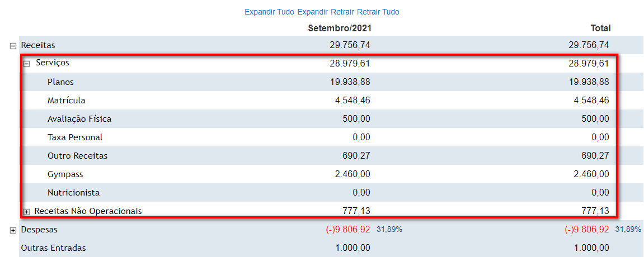Click the Expandir link
This screenshot has width=644, height=257.
[313, 12]
